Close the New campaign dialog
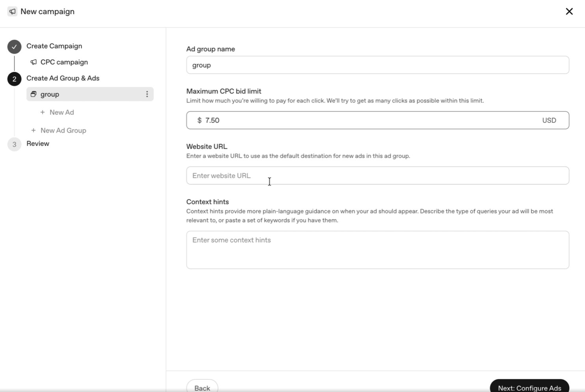Screen dimensions: 585x392 (569, 11)
